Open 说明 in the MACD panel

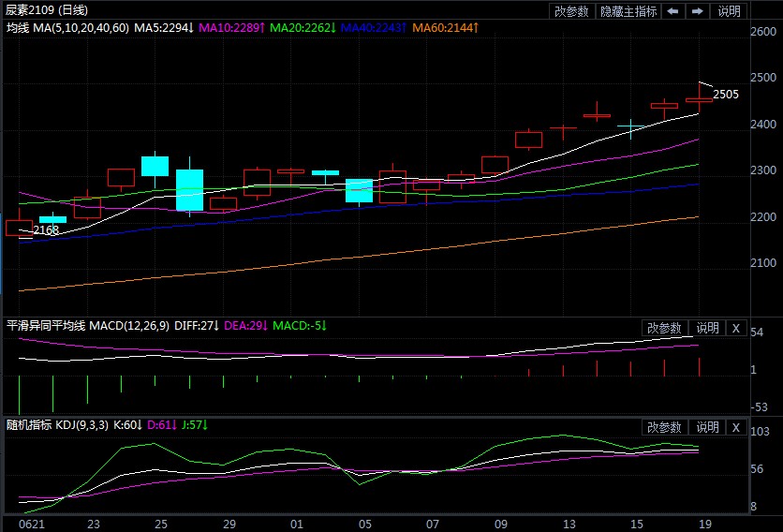(708, 328)
